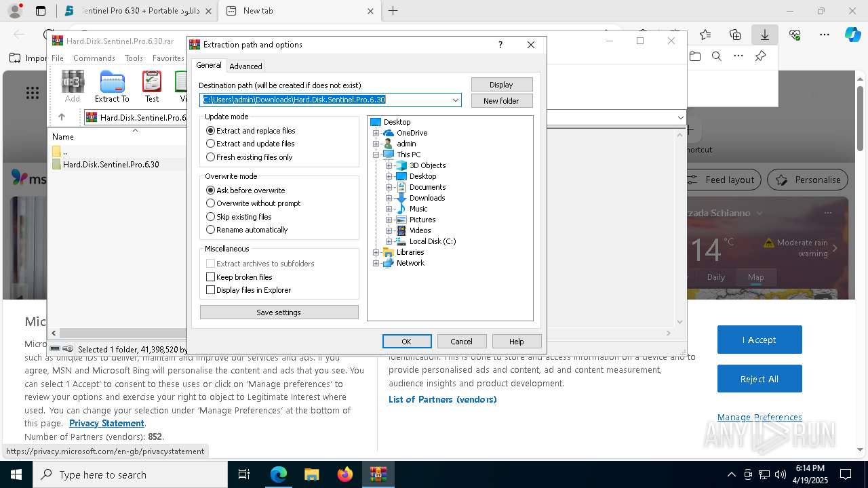
Task: Open the WinRAR Favorites menu
Action: pyautogui.click(x=168, y=58)
